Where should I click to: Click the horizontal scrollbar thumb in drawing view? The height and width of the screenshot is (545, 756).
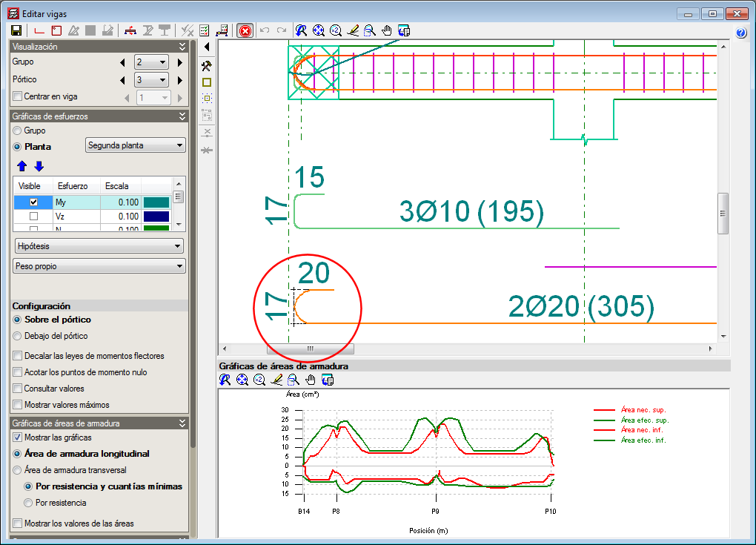tap(310, 349)
